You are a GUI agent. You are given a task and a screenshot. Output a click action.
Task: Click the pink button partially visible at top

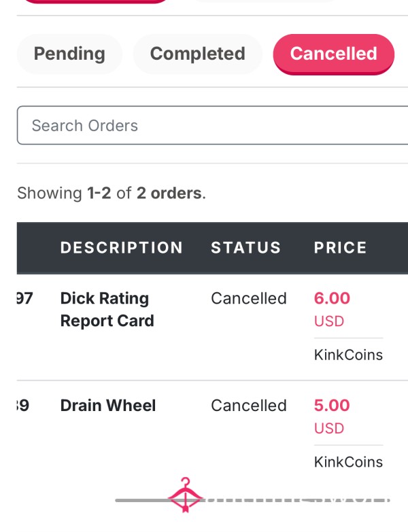[x=97, y=1]
